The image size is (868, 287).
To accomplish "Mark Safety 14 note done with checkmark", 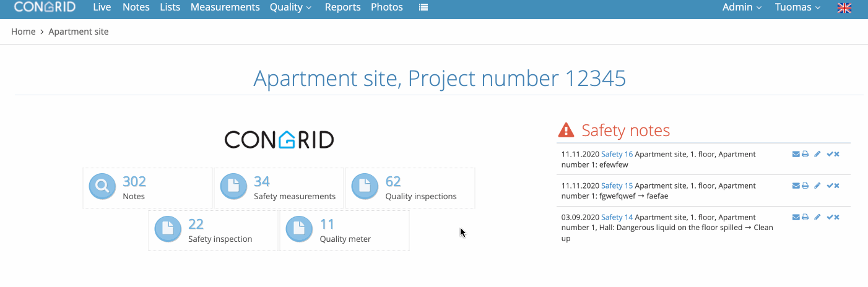I will [x=830, y=217].
